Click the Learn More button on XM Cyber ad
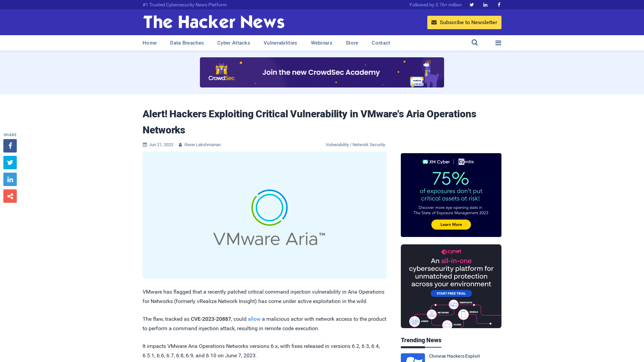This screenshot has height=362, width=644. (x=451, y=224)
